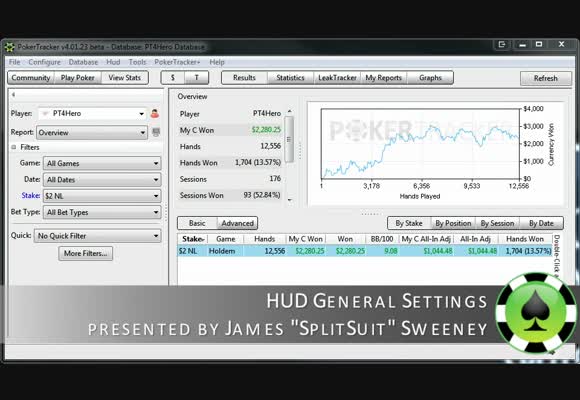The width and height of the screenshot is (580, 400).
Task: Open the Database menu
Action: (x=83, y=62)
